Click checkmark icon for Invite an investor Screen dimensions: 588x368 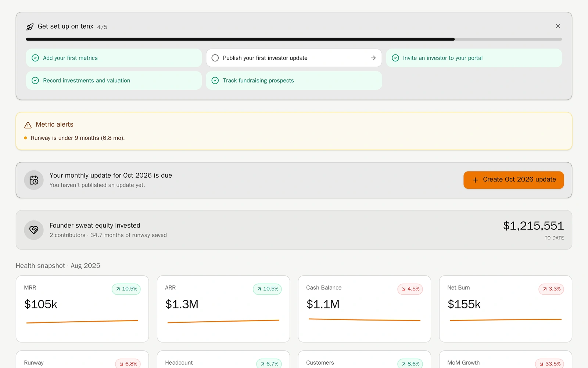click(395, 58)
